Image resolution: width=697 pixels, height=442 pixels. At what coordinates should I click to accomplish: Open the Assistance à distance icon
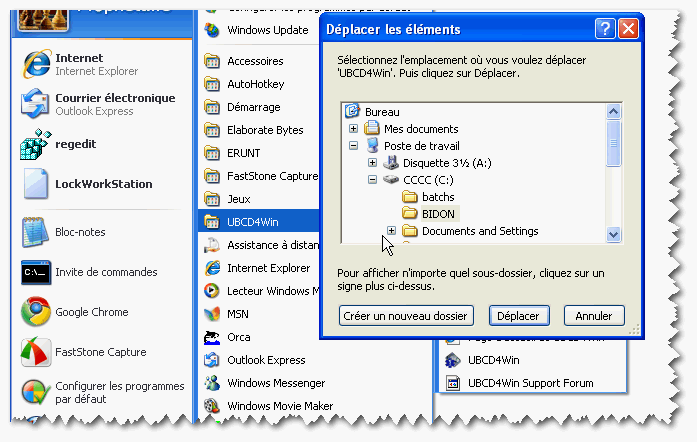click(212, 245)
